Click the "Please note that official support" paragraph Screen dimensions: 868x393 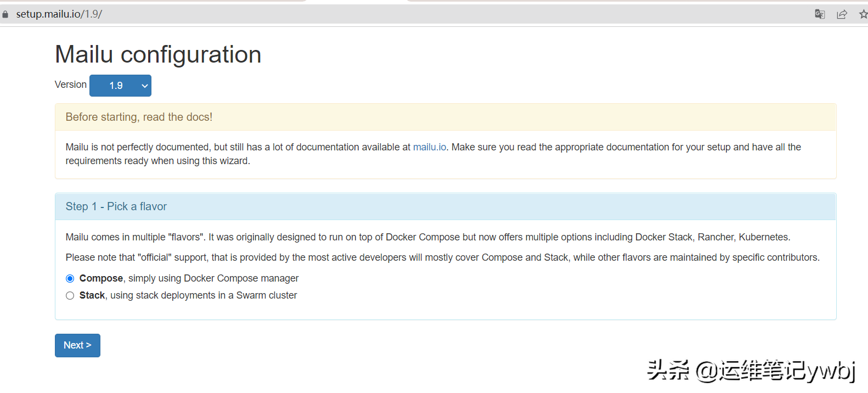click(442, 257)
